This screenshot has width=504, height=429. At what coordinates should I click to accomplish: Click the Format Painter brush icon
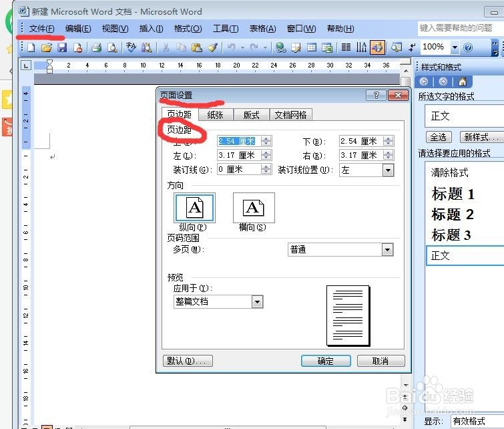[x=213, y=47]
